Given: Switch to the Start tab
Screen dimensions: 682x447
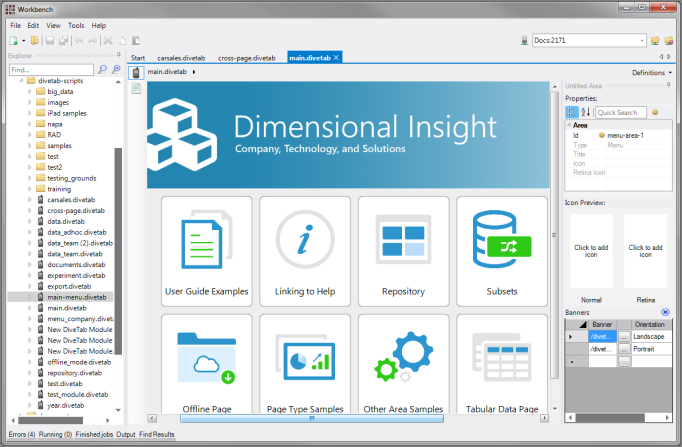Looking at the screenshot, I should 138,58.
